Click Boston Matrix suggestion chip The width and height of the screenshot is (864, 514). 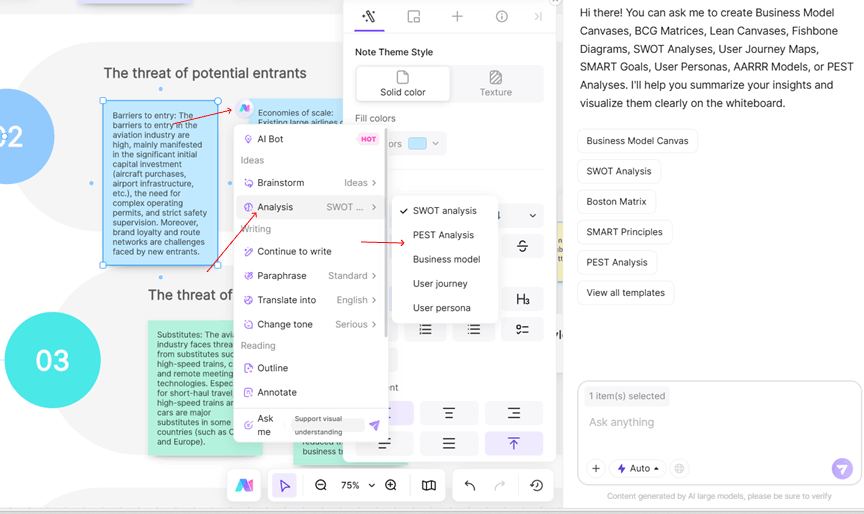tap(616, 202)
